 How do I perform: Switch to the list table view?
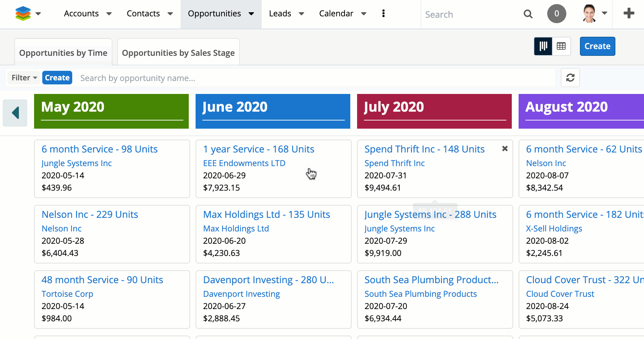[x=561, y=46]
